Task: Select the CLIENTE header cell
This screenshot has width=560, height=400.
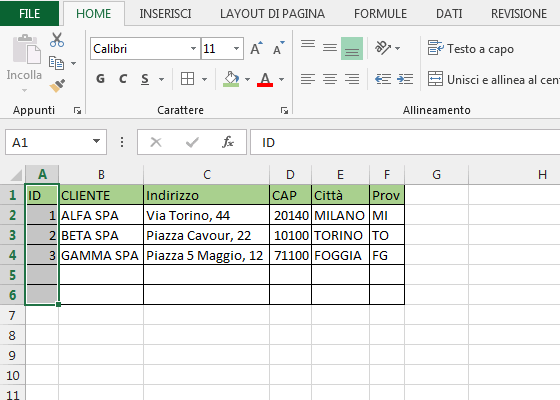Action: (101, 195)
